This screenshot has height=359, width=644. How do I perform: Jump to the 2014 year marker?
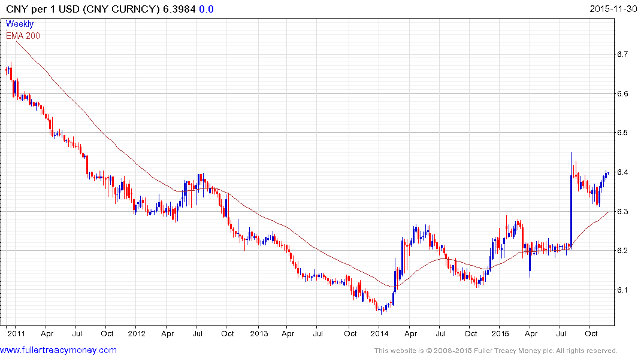pos(380,333)
